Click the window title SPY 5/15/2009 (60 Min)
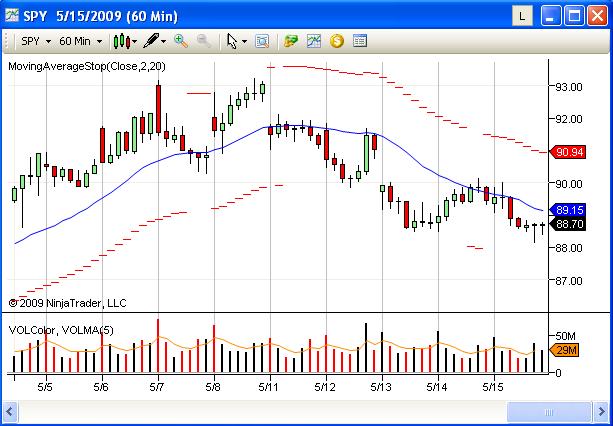This screenshot has height=426, width=613. pos(100,16)
